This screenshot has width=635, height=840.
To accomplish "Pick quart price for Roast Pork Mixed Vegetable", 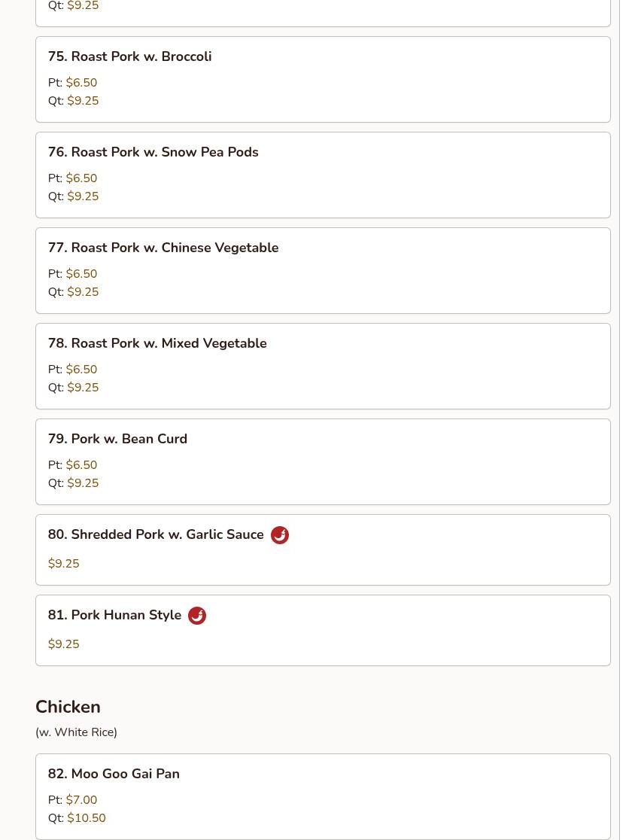I will coord(83,388).
